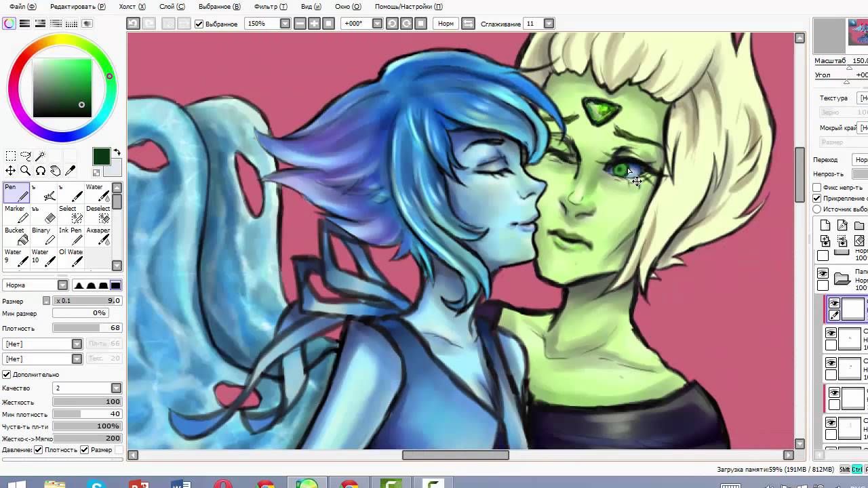Open the Сглаживание value dropdown
The height and width of the screenshot is (488, 868).
[x=549, y=24]
